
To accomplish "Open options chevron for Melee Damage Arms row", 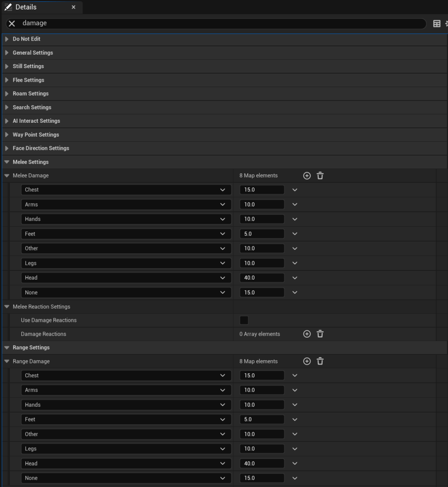I will [295, 204].
